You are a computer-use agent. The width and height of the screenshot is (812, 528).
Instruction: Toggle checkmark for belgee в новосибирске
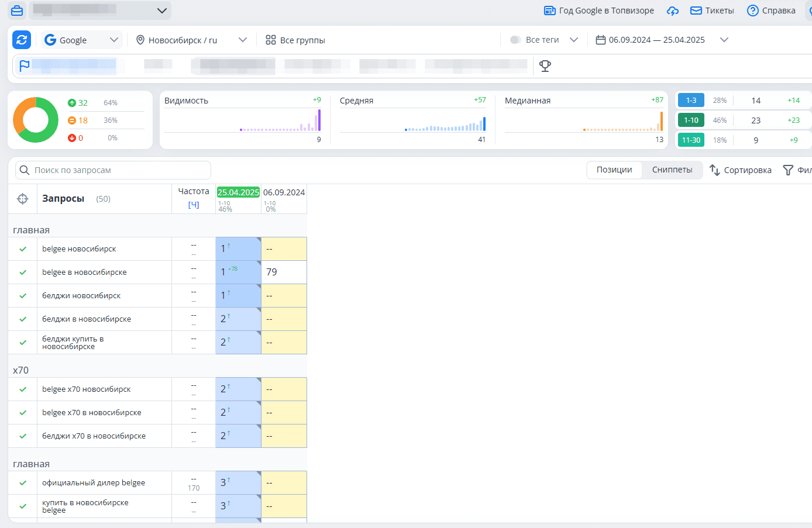pos(23,272)
